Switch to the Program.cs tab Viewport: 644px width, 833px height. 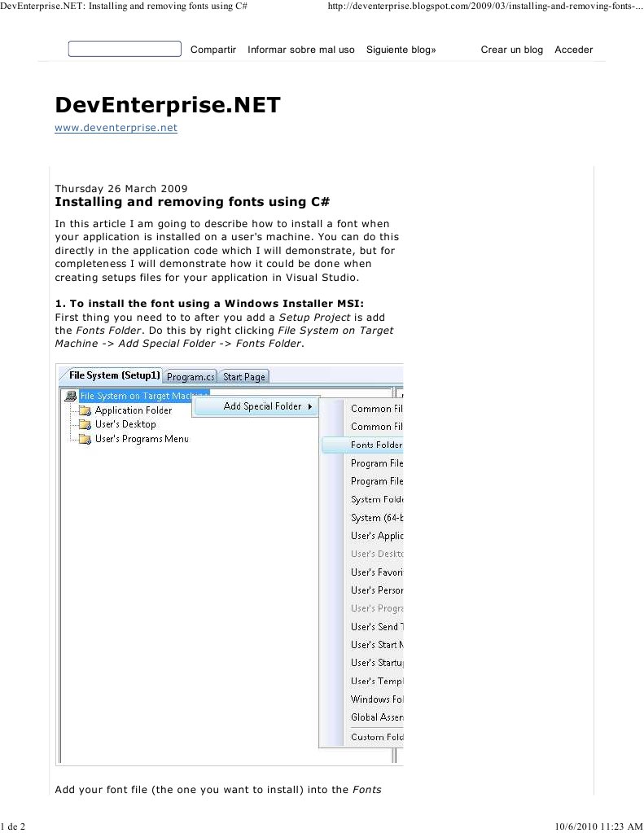[191, 377]
